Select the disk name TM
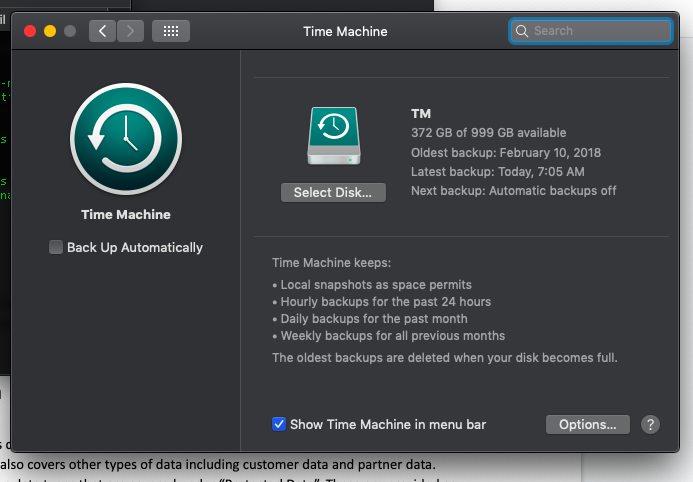This screenshot has height=482, width=693. point(421,114)
